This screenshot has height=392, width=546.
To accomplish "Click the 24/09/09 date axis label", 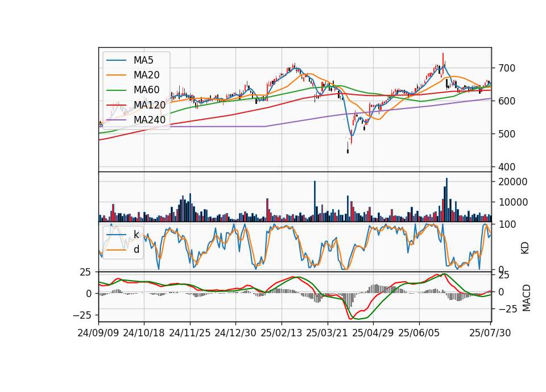I will (98, 333).
